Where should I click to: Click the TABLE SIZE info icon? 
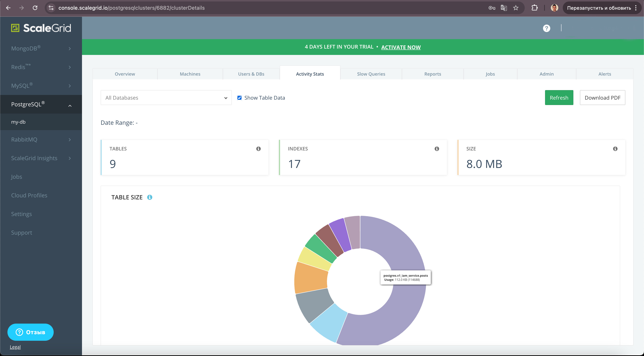(x=150, y=197)
